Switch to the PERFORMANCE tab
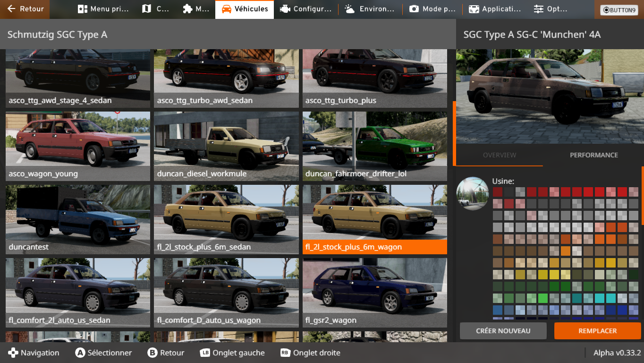Viewport: 644px width, 363px height. point(593,155)
